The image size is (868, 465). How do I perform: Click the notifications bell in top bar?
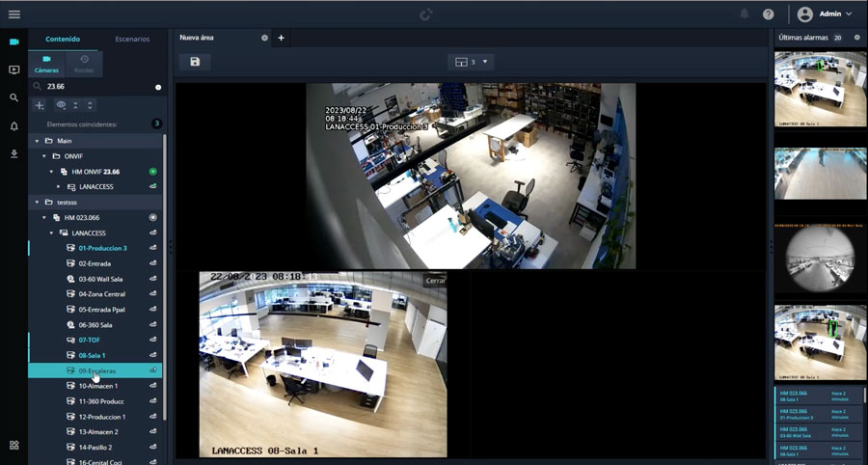point(745,14)
